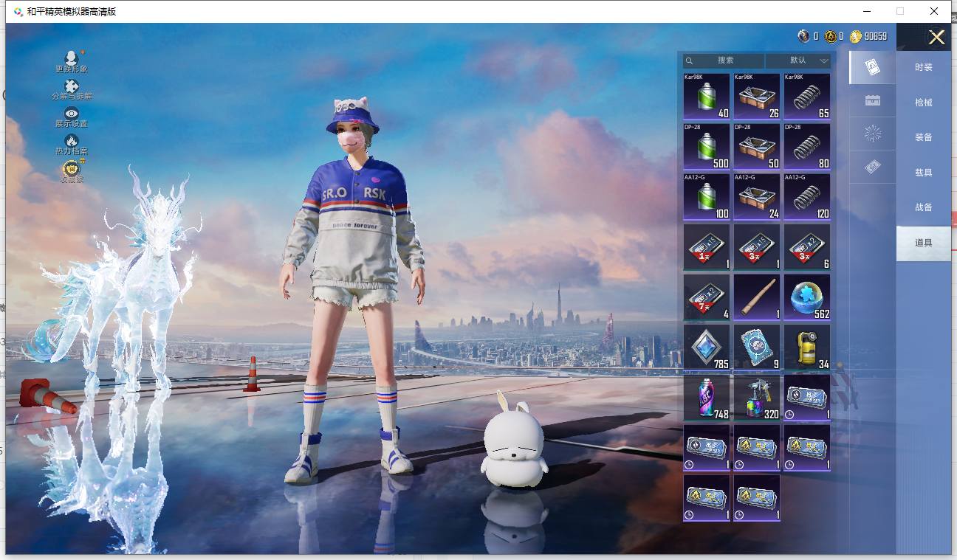Select the x1.5 one-day card

point(707,247)
